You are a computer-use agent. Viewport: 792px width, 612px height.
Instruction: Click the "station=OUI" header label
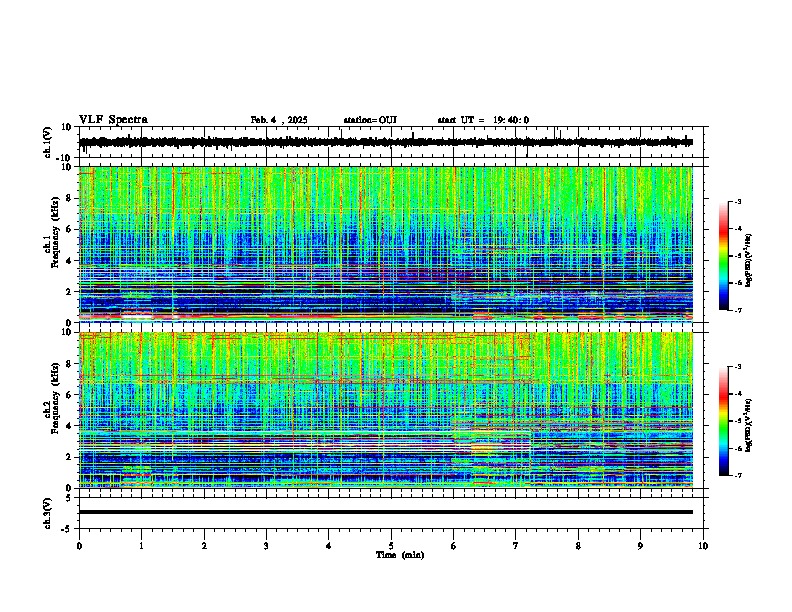coord(370,120)
